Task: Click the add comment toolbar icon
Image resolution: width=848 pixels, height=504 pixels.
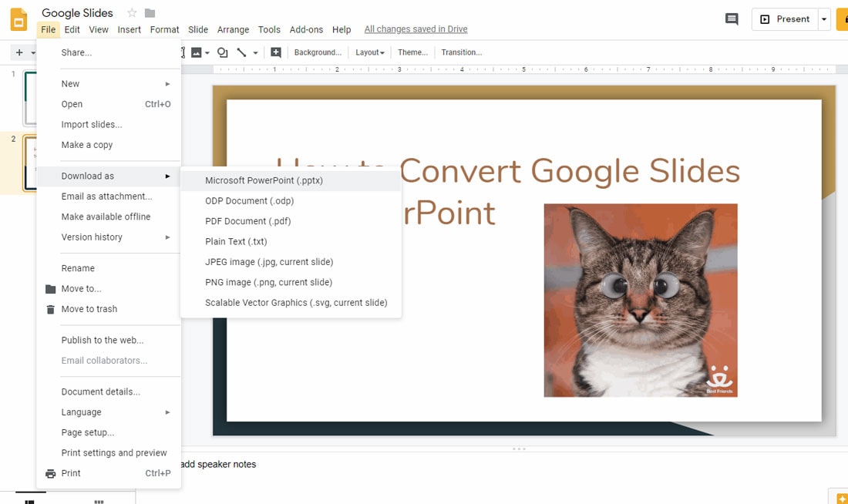Action: tap(276, 52)
